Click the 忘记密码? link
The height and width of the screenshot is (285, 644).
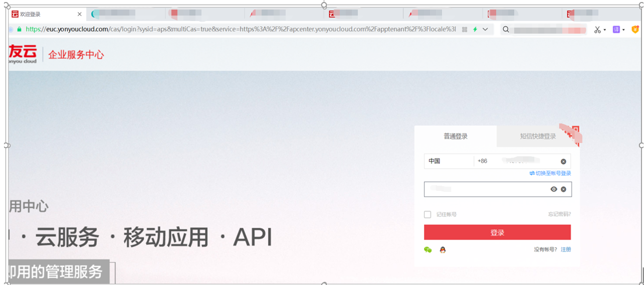point(559,214)
